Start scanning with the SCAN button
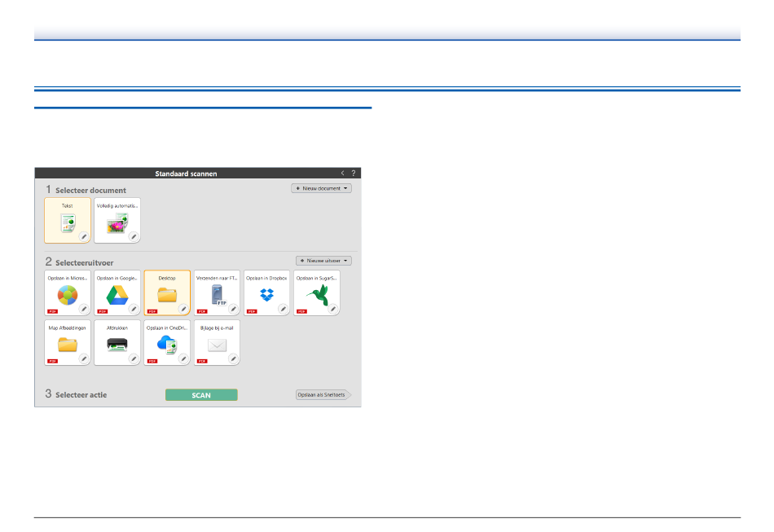The height and width of the screenshot is (532, 774). click(201, 395)
